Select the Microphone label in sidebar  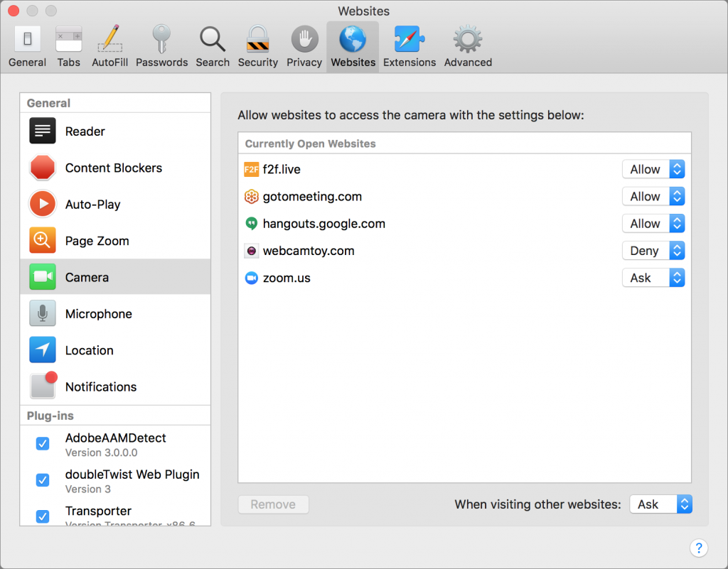point(98,314)
